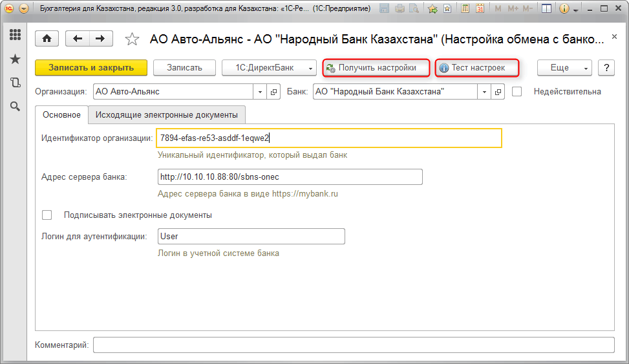The image size is (629, 364).
Task: Select the Основное tab
Action: point(61,115)
